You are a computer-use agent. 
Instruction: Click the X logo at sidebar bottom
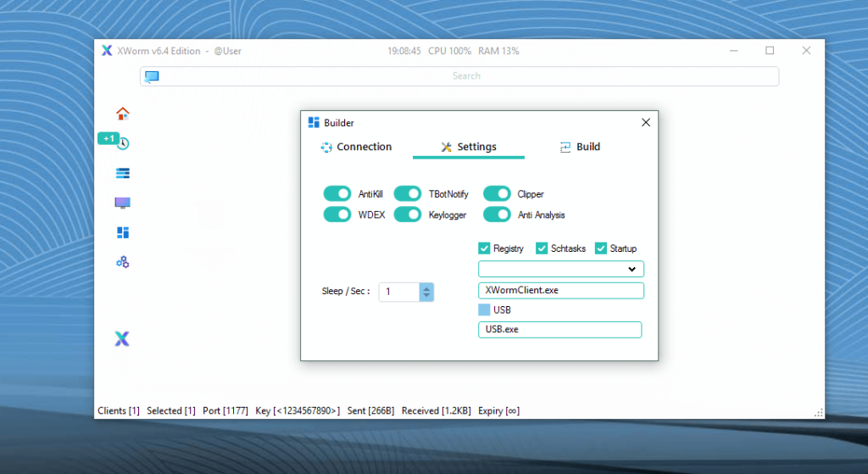pos(122,339)
